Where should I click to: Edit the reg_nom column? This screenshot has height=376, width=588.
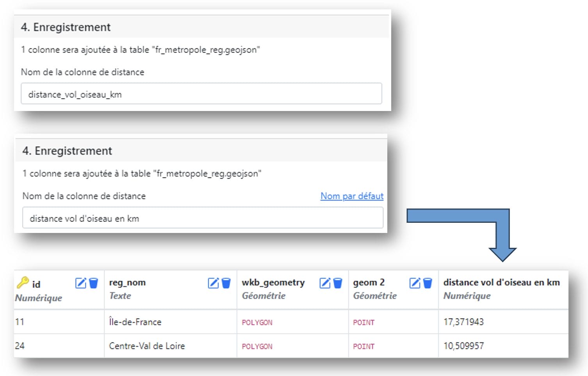tap(213, 283)
